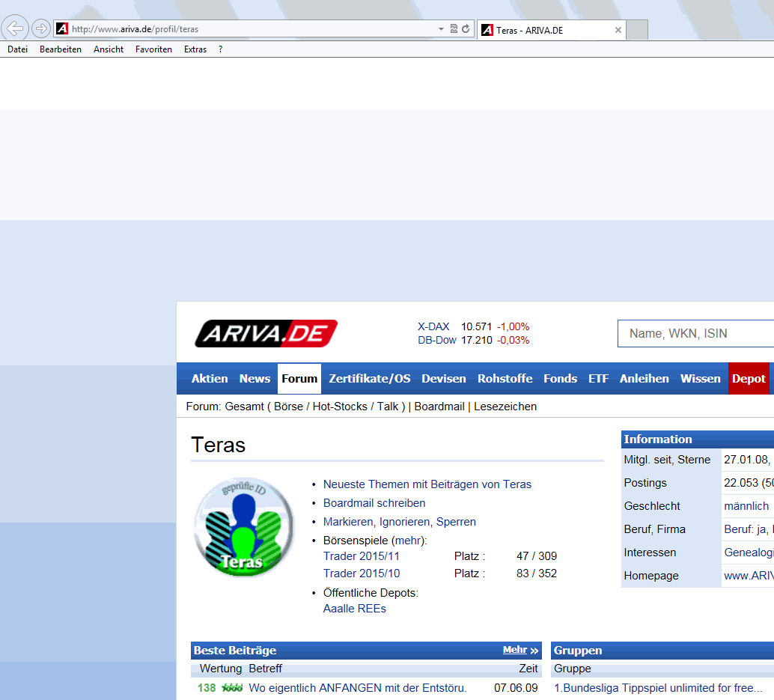Open the Datei menu

17,49
